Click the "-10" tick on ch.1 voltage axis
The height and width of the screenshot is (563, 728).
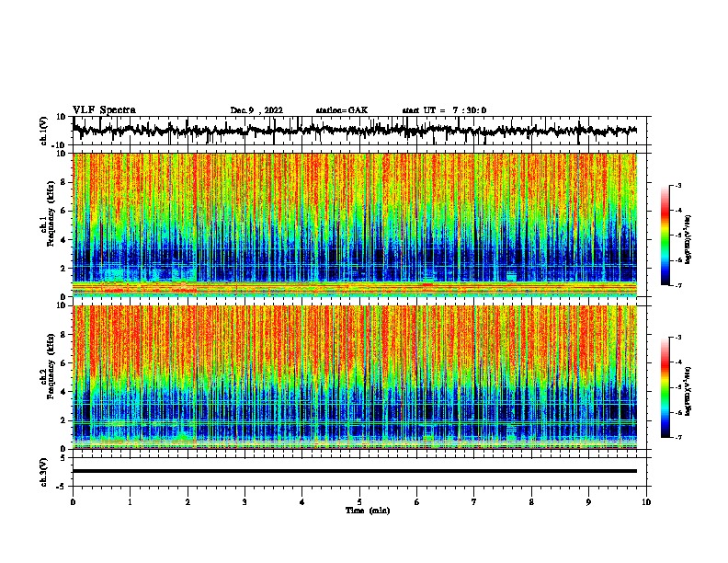(x=60, y=145)
